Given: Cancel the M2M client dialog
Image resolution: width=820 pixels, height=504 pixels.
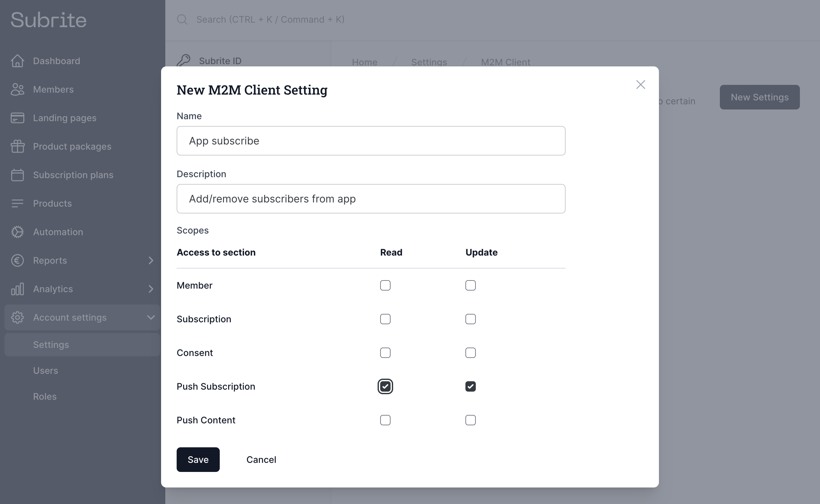Looking at the screenshot, I should pyautogui.click(x=261, y=460).
